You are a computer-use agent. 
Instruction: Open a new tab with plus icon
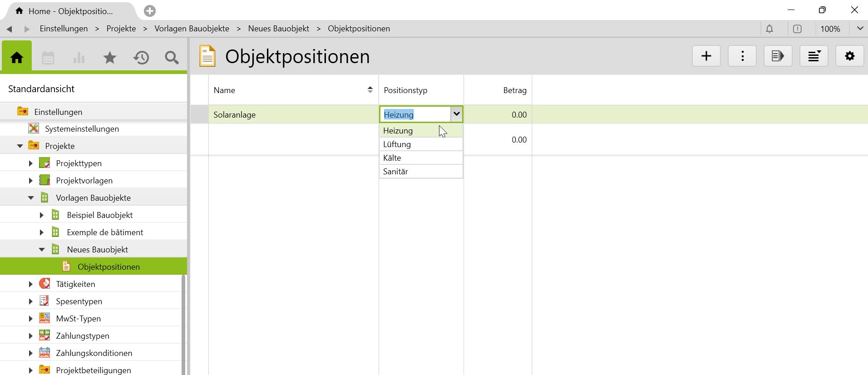point(150,10)
